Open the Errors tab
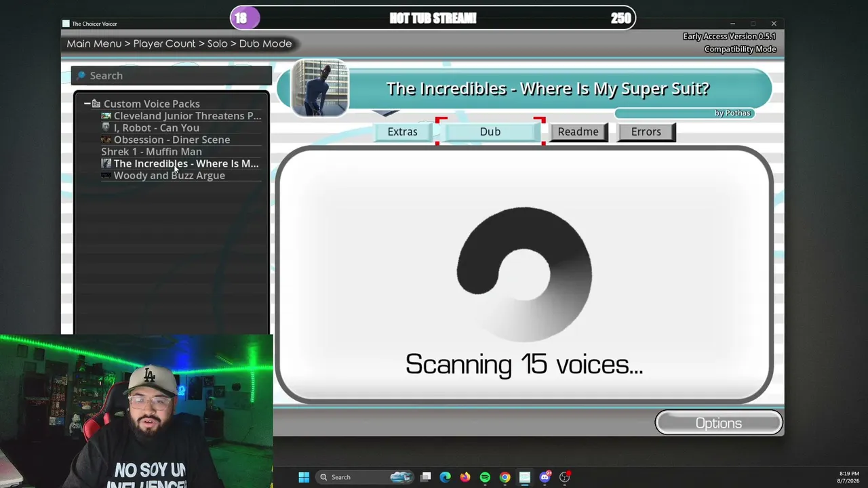Screen dimensions: 868x488 click(646, 131)
